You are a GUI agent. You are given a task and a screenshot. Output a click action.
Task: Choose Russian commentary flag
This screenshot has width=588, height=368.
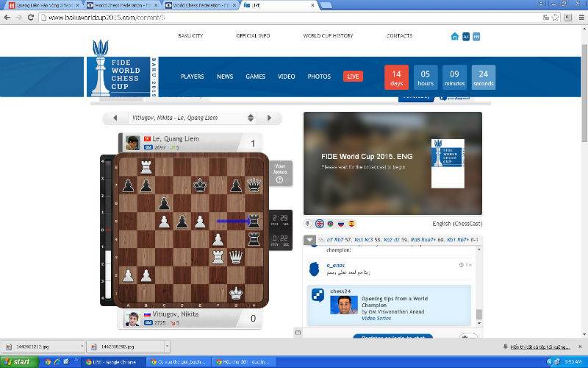(341, 224)
